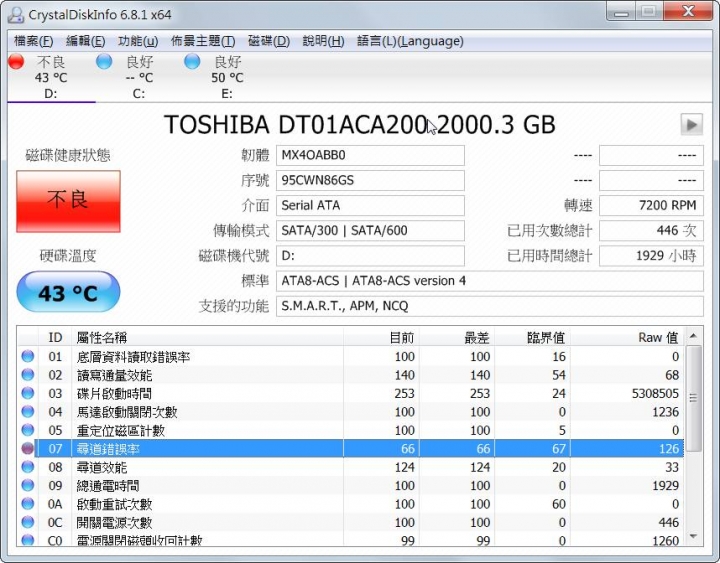Click the SMART attribute list vertical scrollbar
The height and width of the screenshot is (563, 720).
(694, 440)
